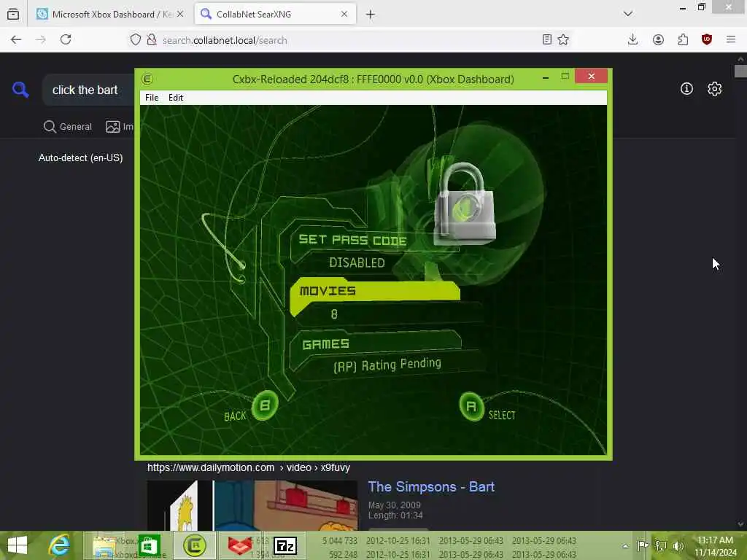
Task: Reload the current page
Action: 66,40
